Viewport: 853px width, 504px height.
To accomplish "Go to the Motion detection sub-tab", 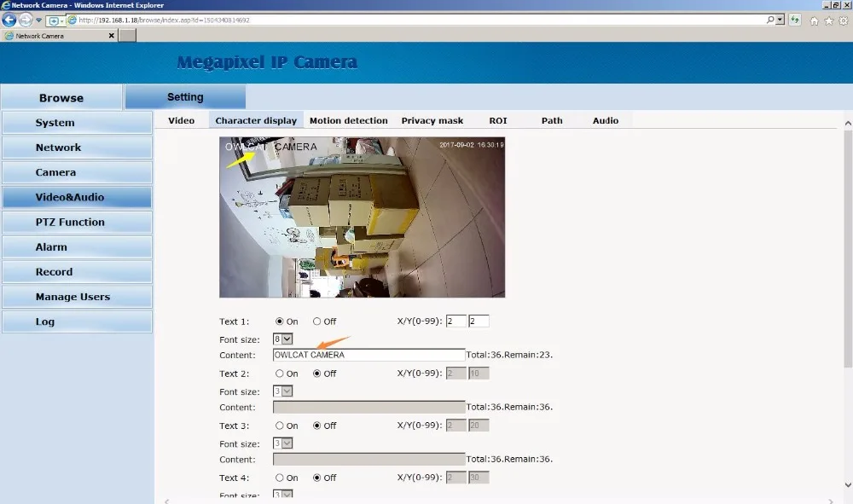I will pyautogui.click(x=349, y=121).
